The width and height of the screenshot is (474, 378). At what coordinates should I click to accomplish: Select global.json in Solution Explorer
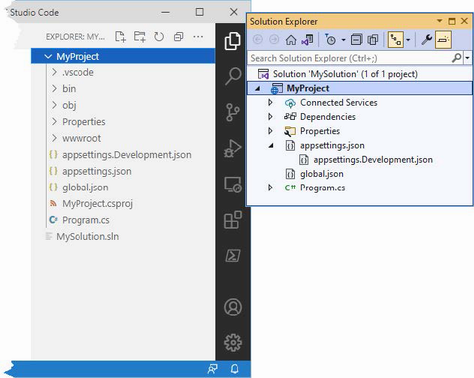pos(321,174)
